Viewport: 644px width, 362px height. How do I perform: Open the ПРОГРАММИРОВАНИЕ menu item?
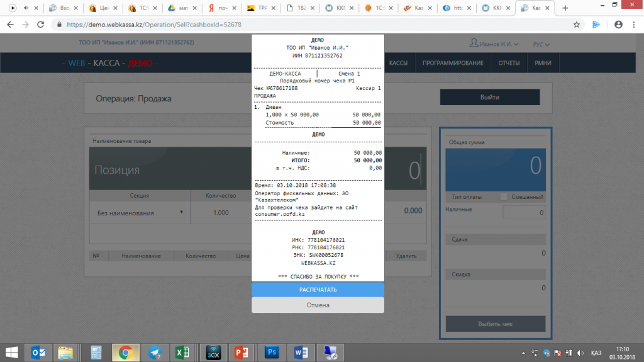pos(453,63)
